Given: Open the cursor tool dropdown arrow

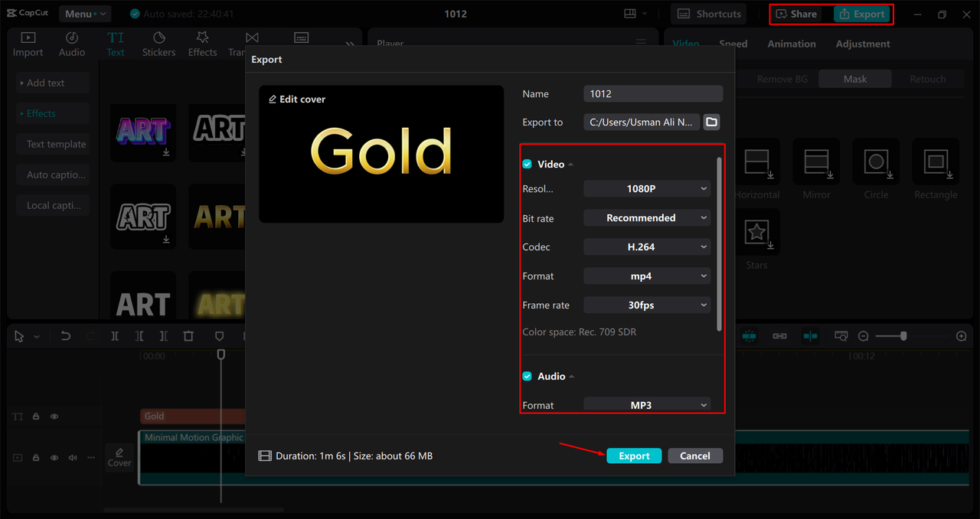Looking at the screenshot, I should point(36,337).
